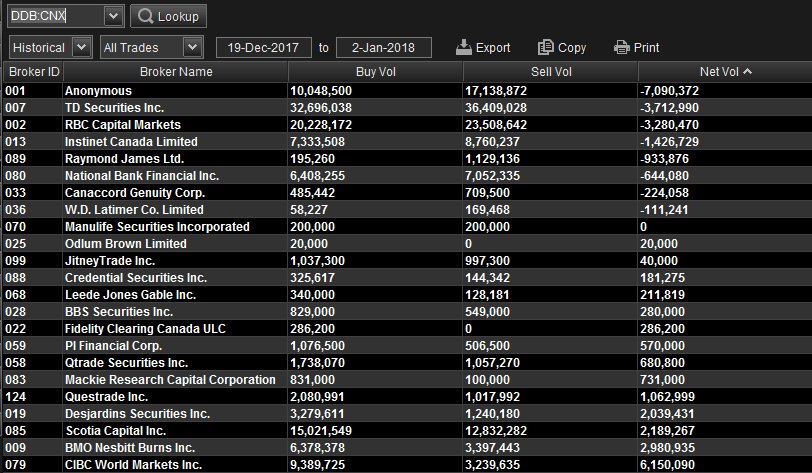The height and width of the screenshot is (473, 812).
Task: Toggle the Net Vol sort arrow
Action: (x=747, y=71)
